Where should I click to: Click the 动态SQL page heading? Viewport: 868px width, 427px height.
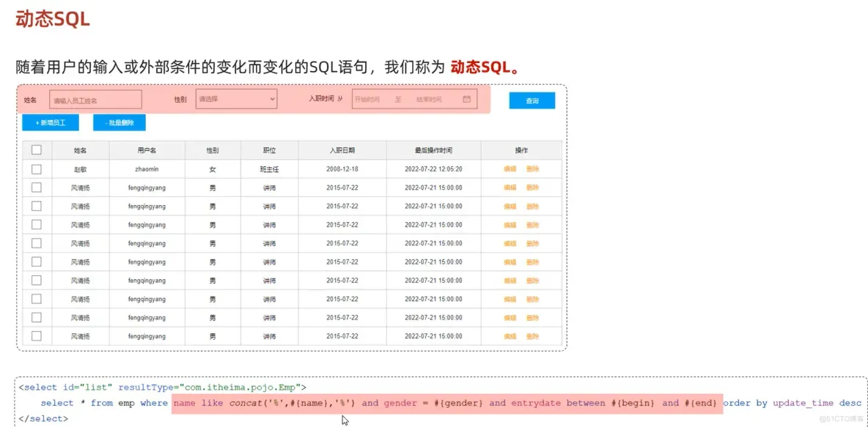[x=53, y=20]
